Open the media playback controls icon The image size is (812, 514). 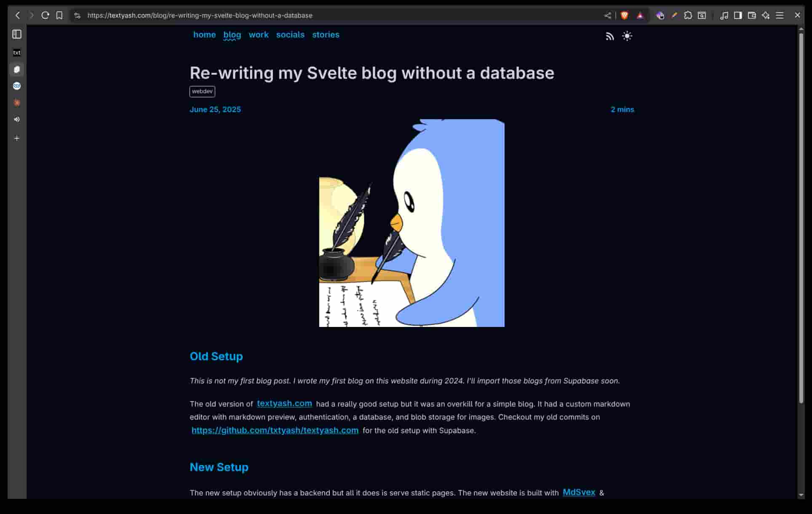tap(724, 15)
